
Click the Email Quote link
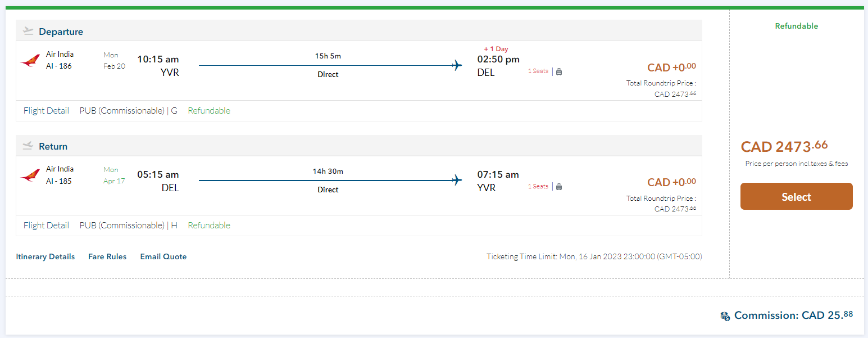coord(163,257)
